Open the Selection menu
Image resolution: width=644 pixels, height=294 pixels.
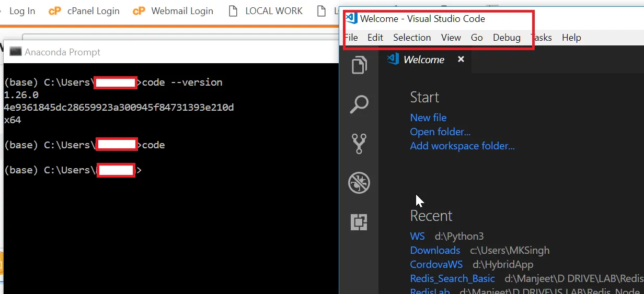412,38
